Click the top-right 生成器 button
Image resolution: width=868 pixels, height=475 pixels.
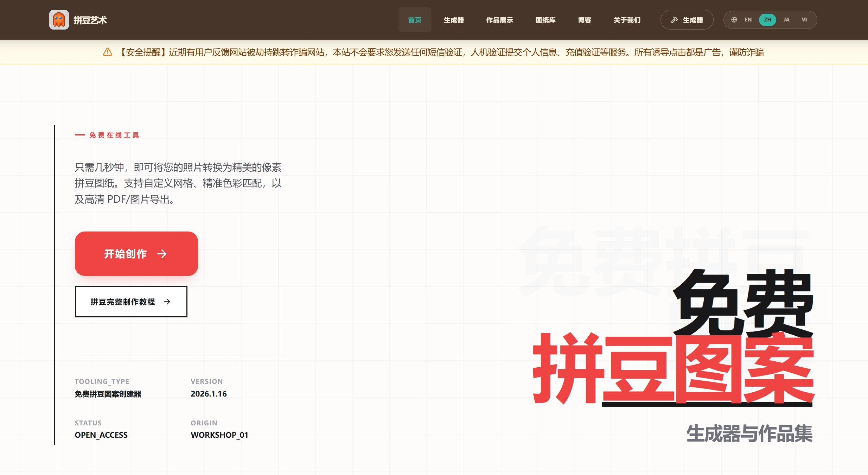click(x=687, y=20)
